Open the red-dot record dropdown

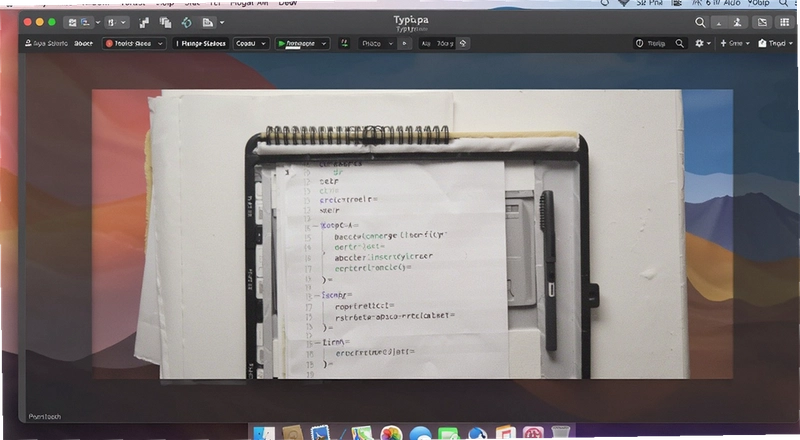point(134,43)
